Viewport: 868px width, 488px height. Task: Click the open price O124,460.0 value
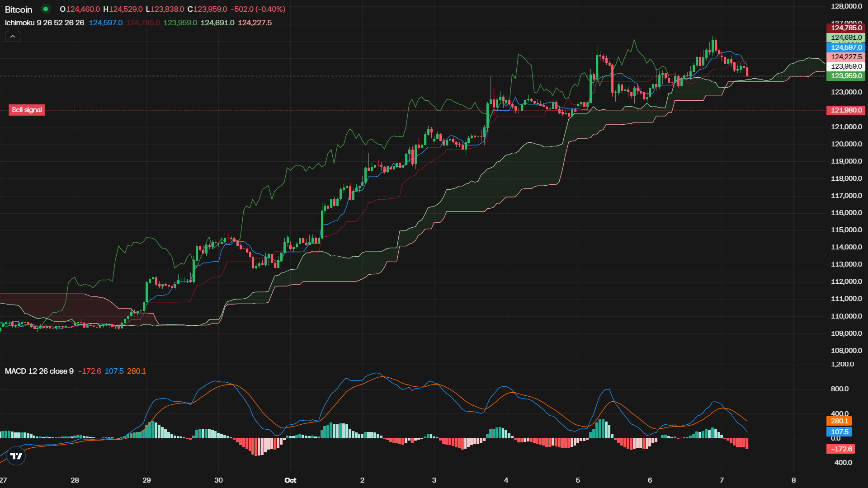(x=80, y=9)
